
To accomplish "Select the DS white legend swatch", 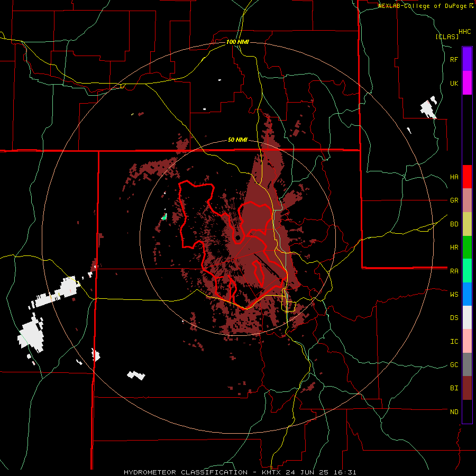I will 467,317.
